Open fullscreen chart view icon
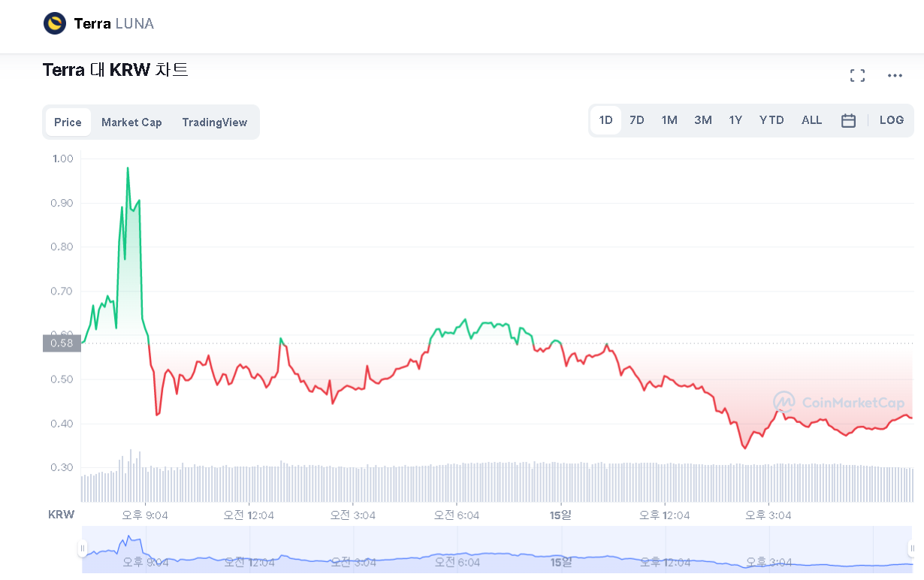Viewport: 924px width, 580px height. click(x=857, y=75)
